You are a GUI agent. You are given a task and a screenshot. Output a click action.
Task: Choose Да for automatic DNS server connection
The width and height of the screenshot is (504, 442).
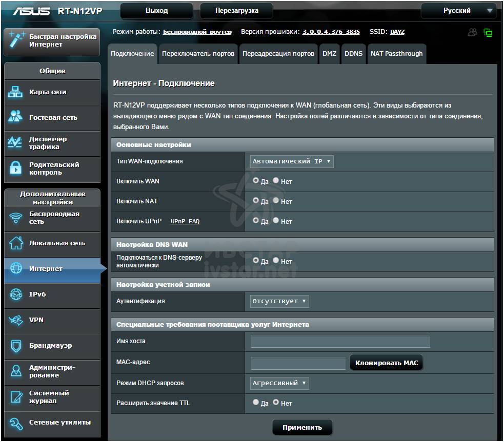tap(256, 260)
